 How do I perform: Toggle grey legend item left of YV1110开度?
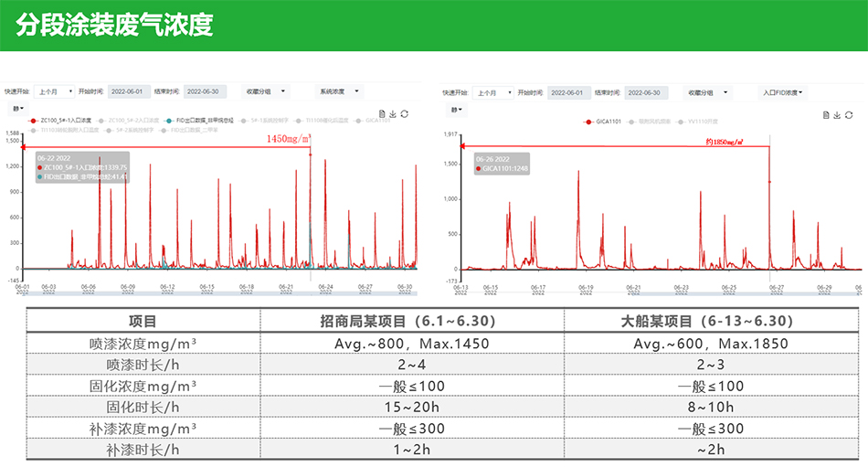(x=650, y=122)
